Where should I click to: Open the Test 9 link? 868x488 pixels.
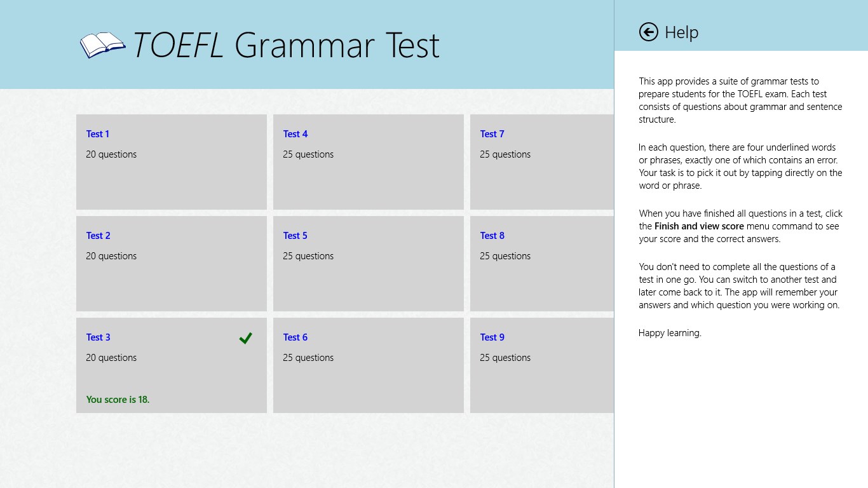(492, 337)
